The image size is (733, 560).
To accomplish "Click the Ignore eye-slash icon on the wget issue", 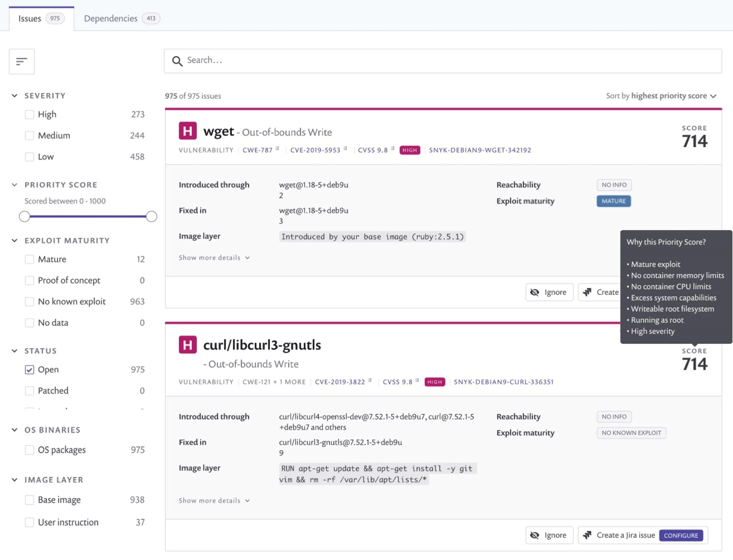I will pyautogui.click(x=535, y=292).
